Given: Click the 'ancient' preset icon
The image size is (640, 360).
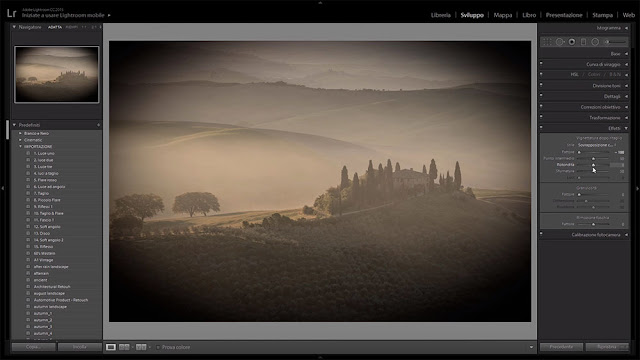Looking at the screenshot, I should 28,280.
